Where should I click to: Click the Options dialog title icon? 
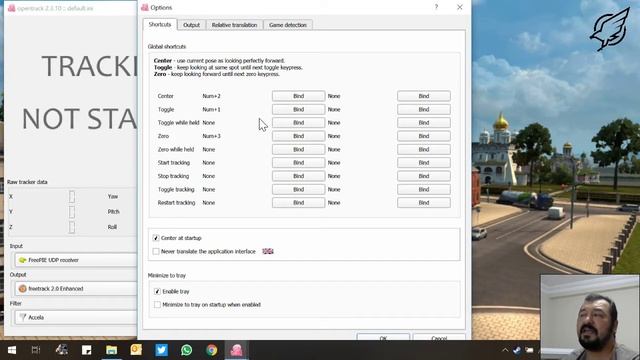(144, 7)
